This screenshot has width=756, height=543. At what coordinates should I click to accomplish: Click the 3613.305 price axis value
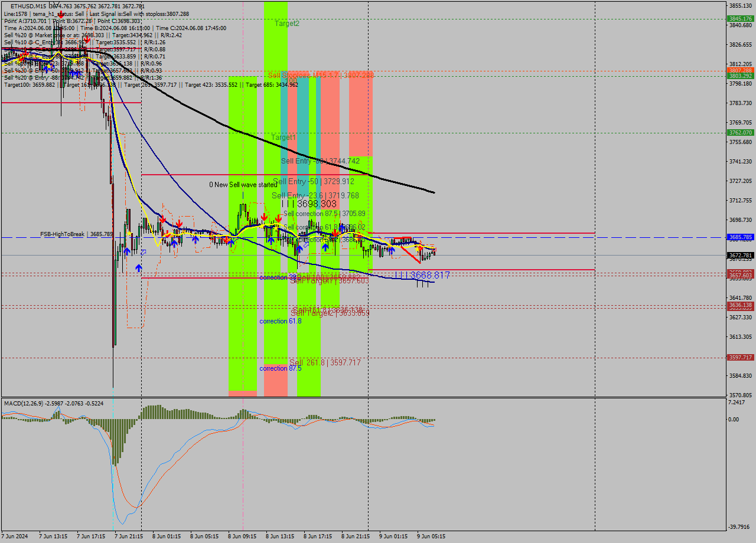(740, 336)
